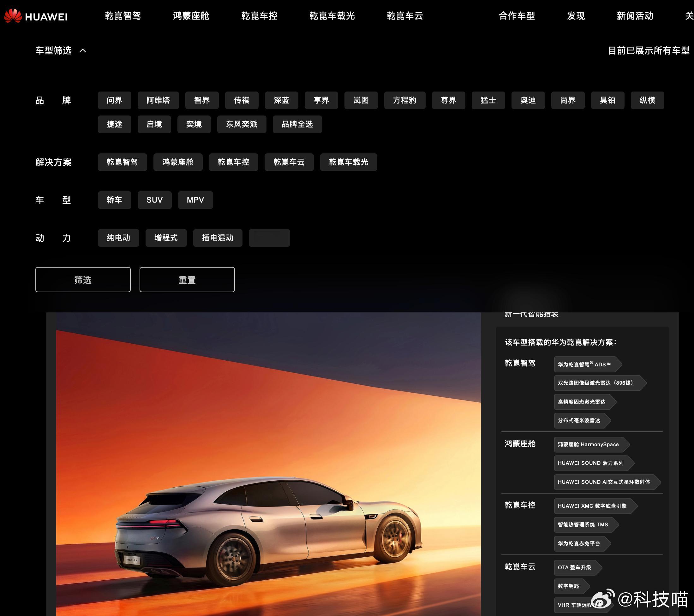Select the 猛士 brand chip

(488, 100)
